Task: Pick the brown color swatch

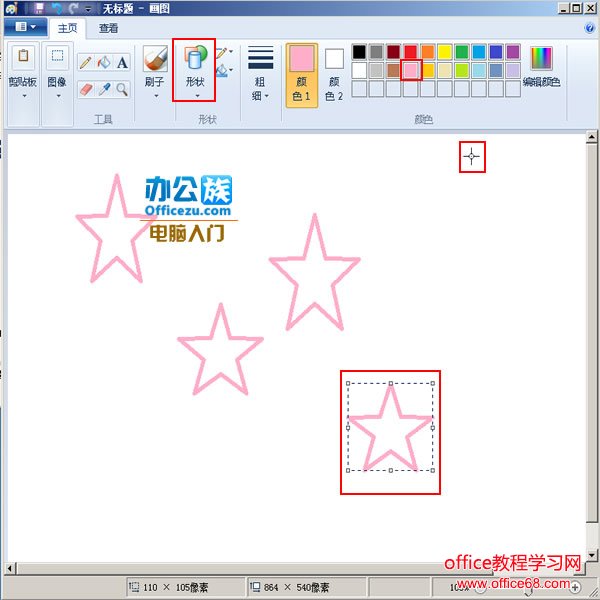Action: pyautogui.click(x=393, y=70)
